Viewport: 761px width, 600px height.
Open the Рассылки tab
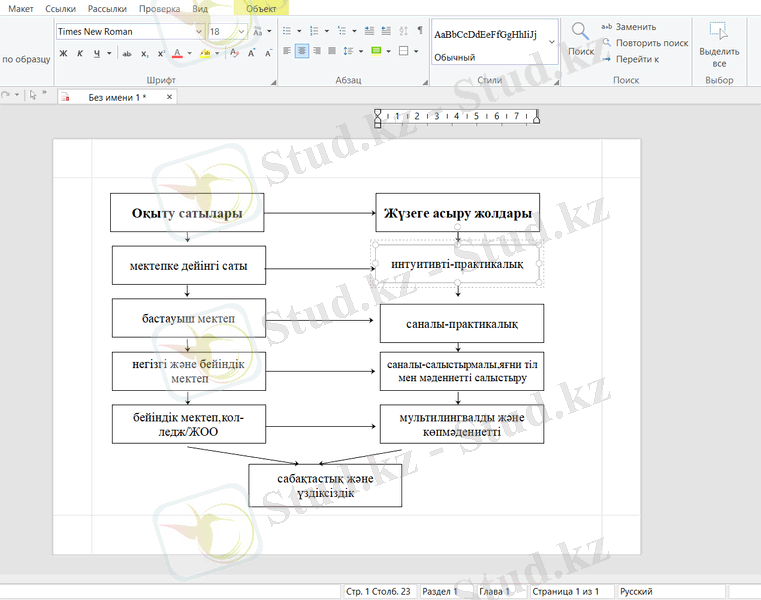tap(107, 9)
